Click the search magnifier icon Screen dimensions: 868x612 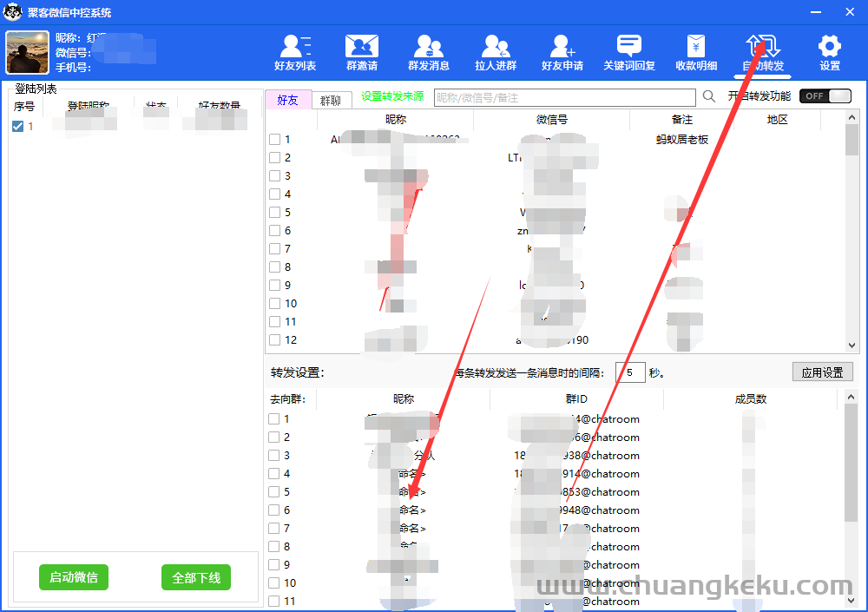[709, 97]
